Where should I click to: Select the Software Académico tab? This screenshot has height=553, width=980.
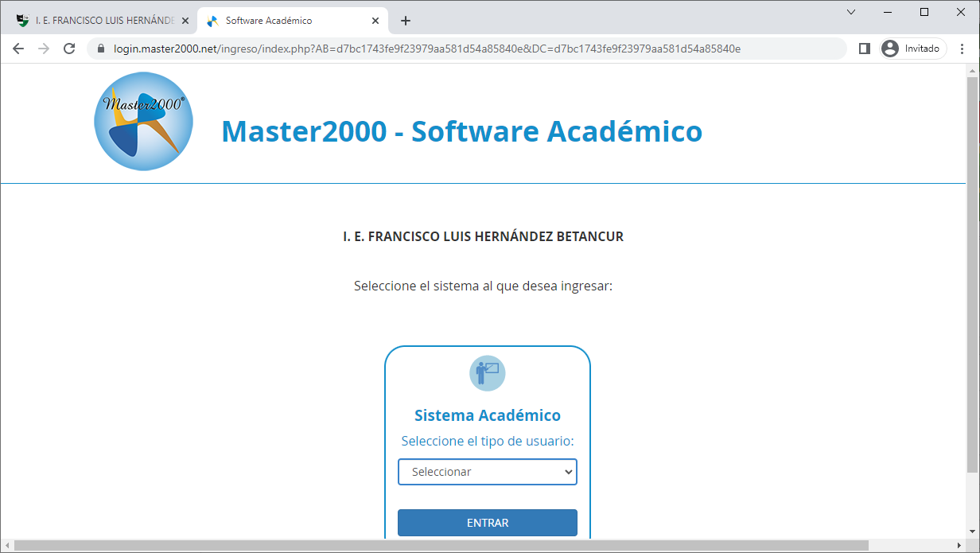point(291,21)
